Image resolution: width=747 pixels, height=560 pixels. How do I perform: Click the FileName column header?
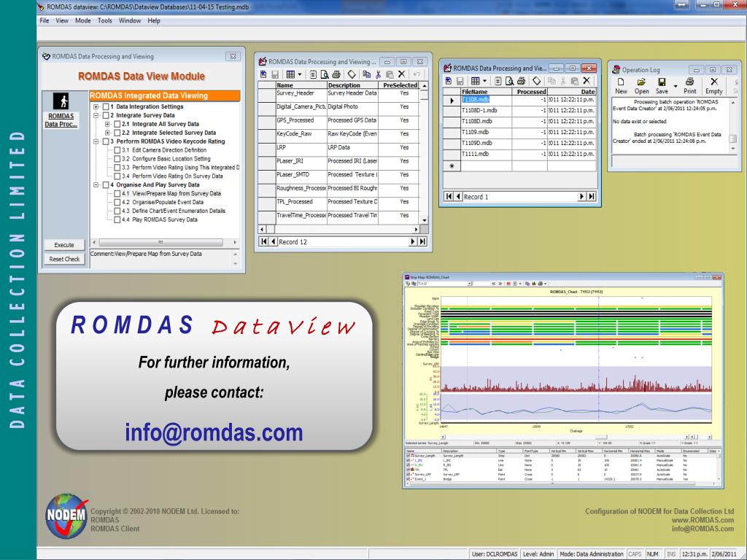click(486, 91)
